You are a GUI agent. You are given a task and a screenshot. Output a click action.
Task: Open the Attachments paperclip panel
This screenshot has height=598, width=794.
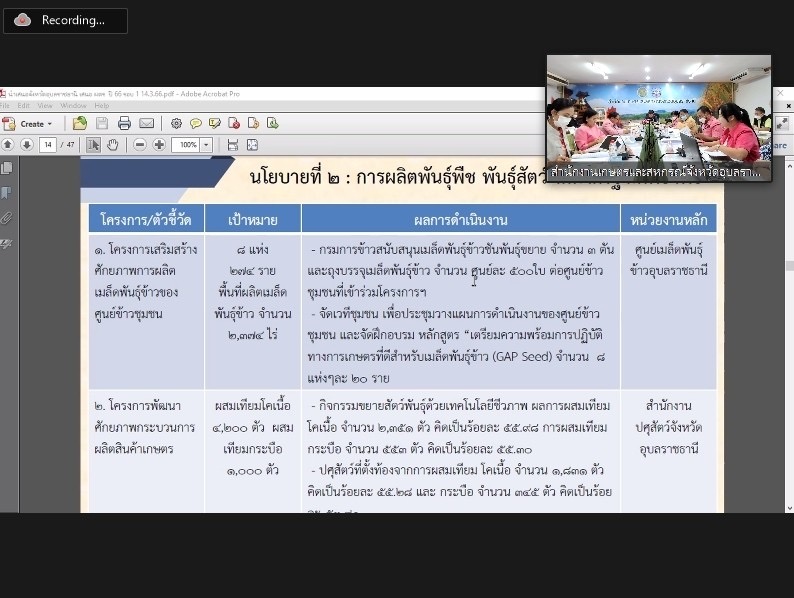click(8, 217)
